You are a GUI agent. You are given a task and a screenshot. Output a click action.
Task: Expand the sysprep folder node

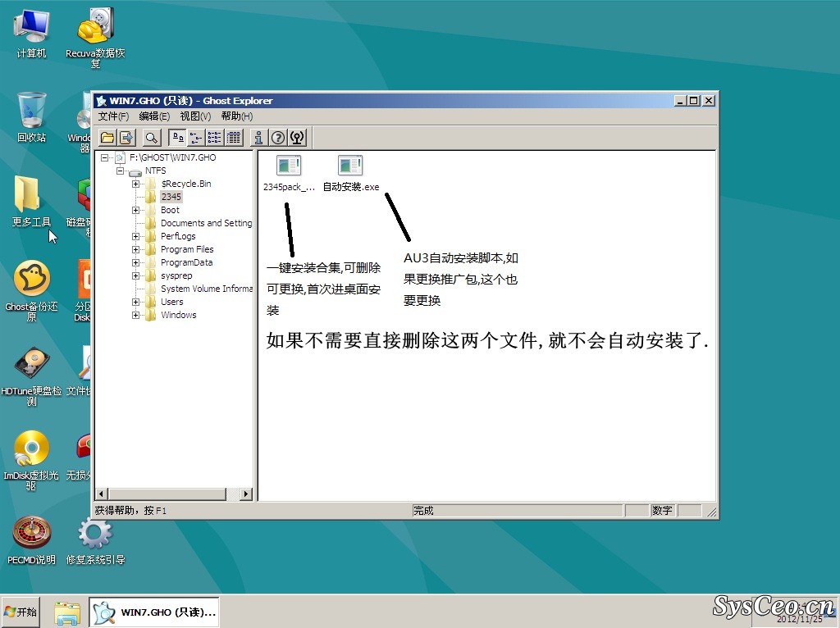(135, 275)
